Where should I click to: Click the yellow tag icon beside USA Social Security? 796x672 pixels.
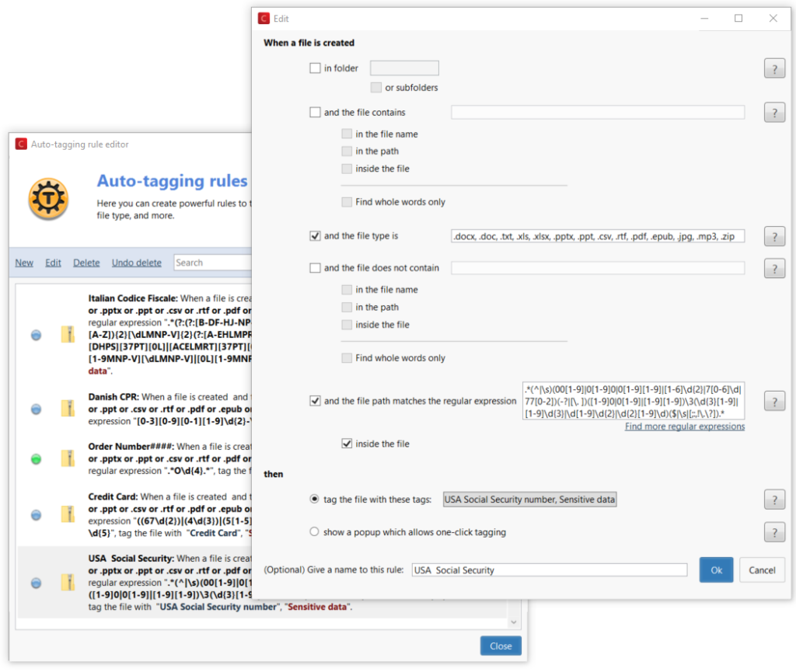(68, 583)
